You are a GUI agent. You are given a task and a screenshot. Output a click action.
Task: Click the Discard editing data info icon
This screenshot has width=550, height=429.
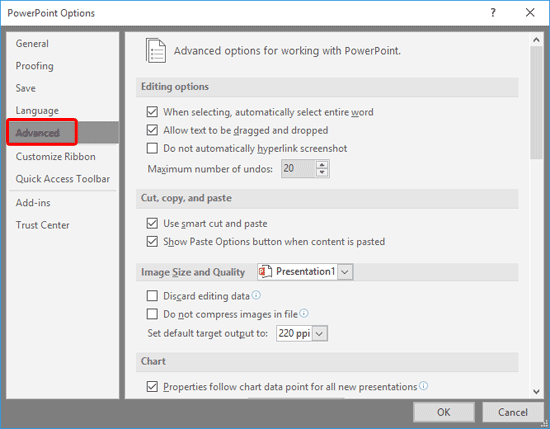click(x=256, y=295)
